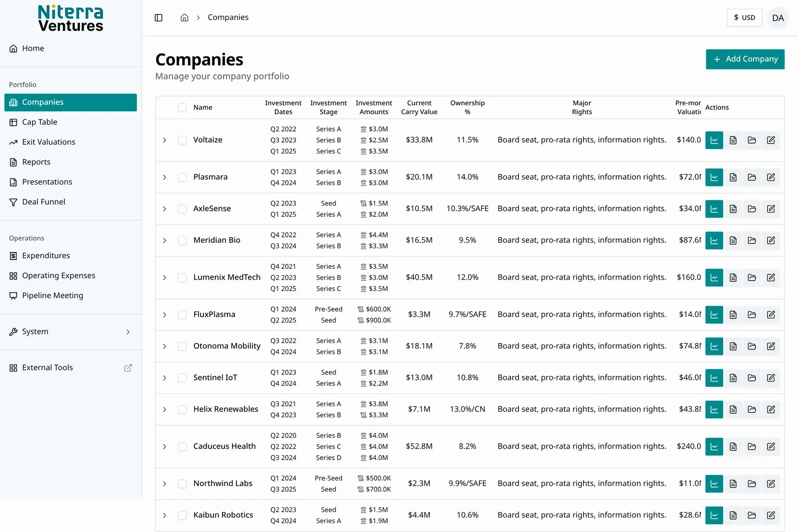The height and width of the screenshot is (532, 798).
Task: Expand the Meridian Bio row details
Action: point(165,240)
